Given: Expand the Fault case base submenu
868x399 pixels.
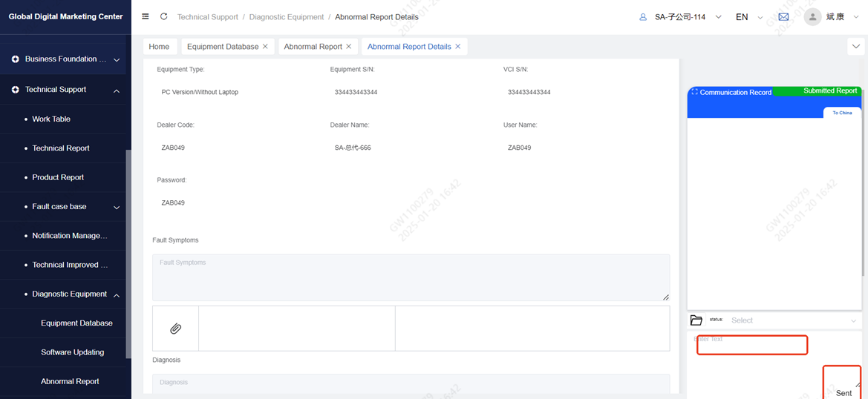Looking at the screenshot, I should point(117,208).
